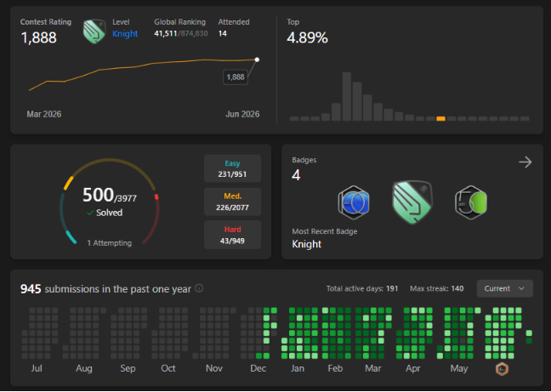Click the Global Ranking 41,511 value
Screen dimensions: 551x392
click(166, 33)
